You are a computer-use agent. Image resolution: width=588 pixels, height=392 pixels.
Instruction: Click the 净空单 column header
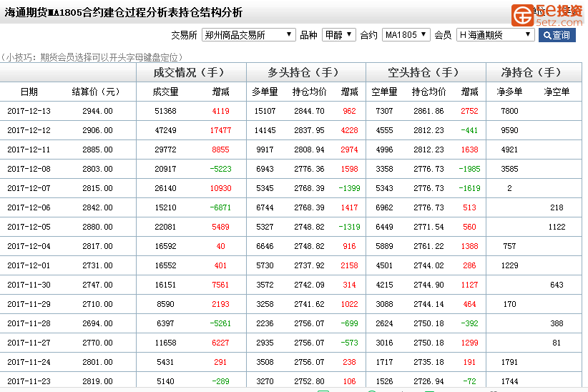557,92
